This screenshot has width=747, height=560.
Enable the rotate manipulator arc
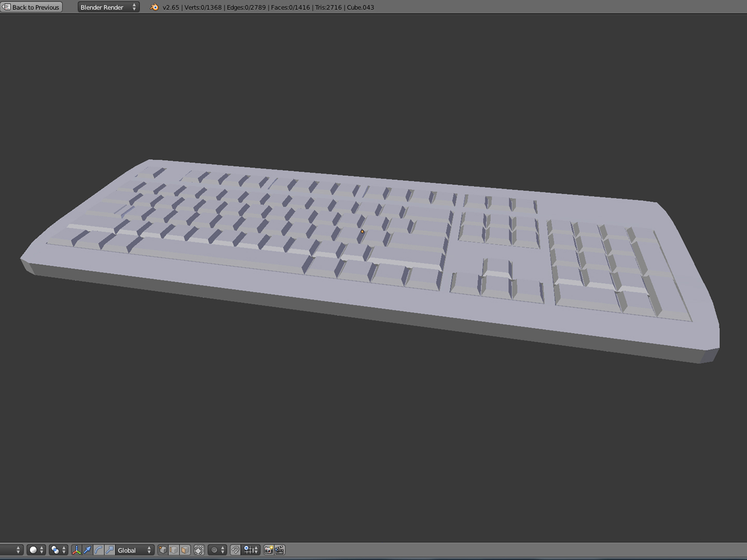click(99, 550)
